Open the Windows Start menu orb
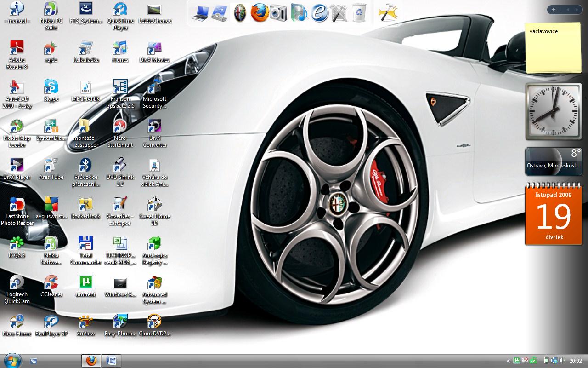588x368 pixels. pos(12,361)
